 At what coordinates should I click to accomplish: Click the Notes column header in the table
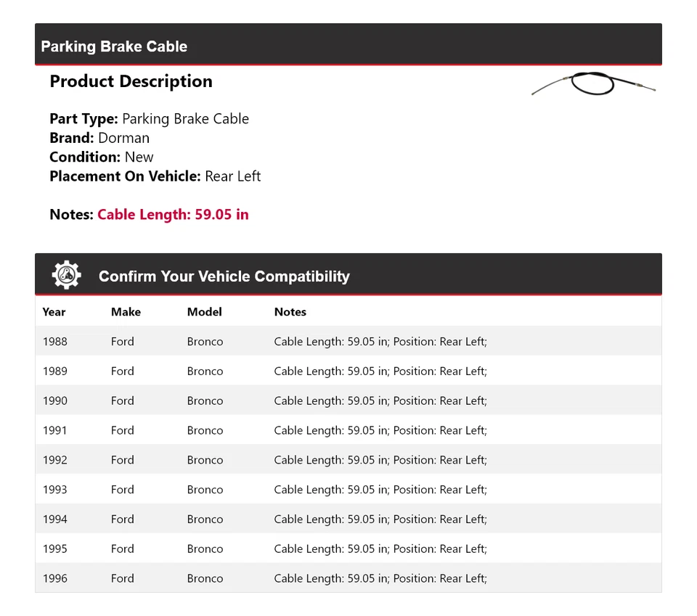(290, 312)
